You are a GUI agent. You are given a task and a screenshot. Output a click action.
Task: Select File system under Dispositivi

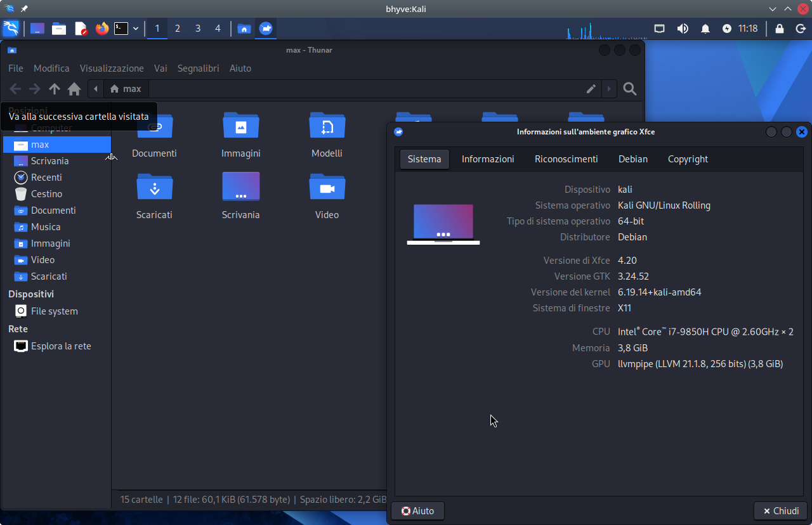pos(57,311)
